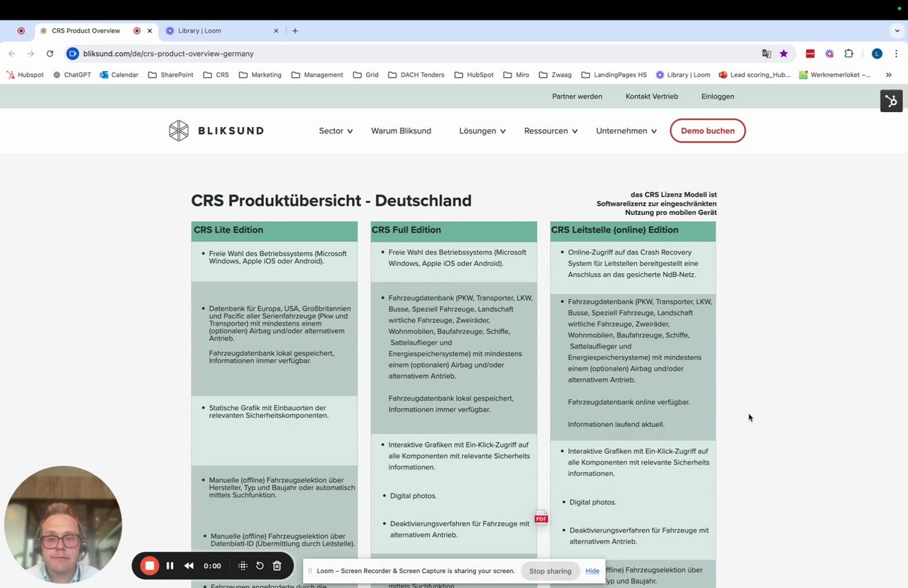The width and height of the screenshot is (908, 588).
Task: Click the Bliksund logo
Action: pos(216,131)
